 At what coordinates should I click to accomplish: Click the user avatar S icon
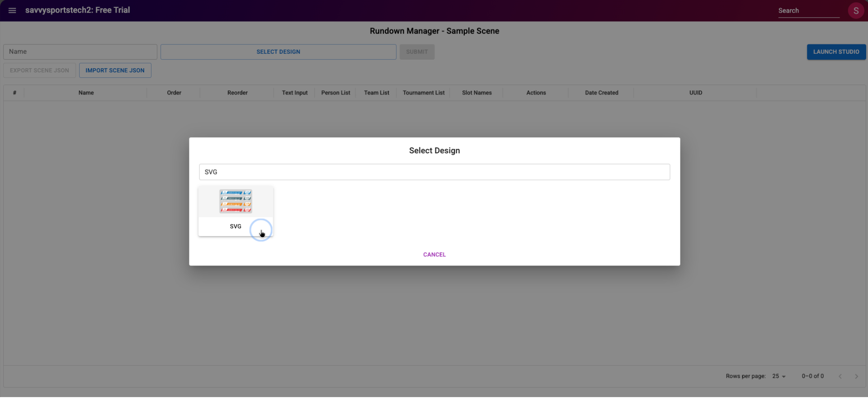855,10
